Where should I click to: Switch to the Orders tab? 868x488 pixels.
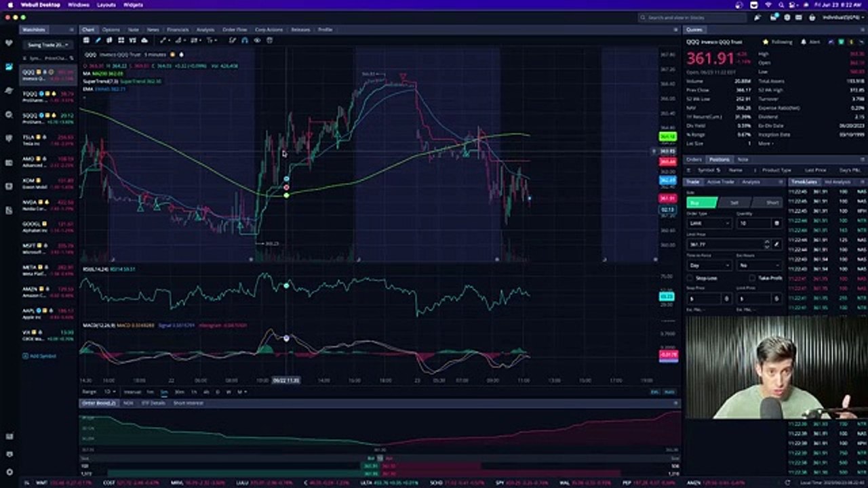pyautogui.click(x=694, y=160)
